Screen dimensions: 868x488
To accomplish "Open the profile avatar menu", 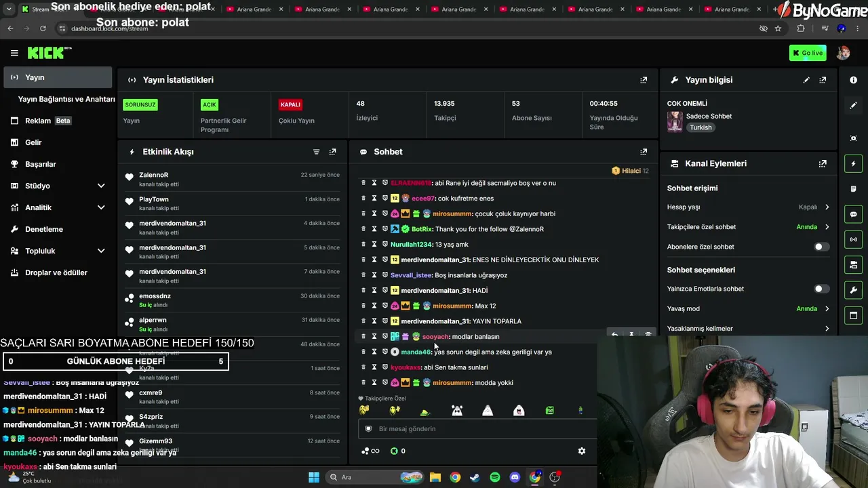I will pyautogui.click(x=843, y=53).
